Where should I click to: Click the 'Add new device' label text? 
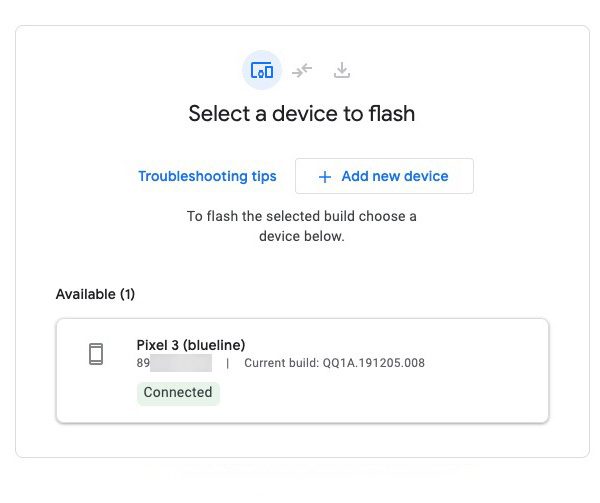point(395,177)
